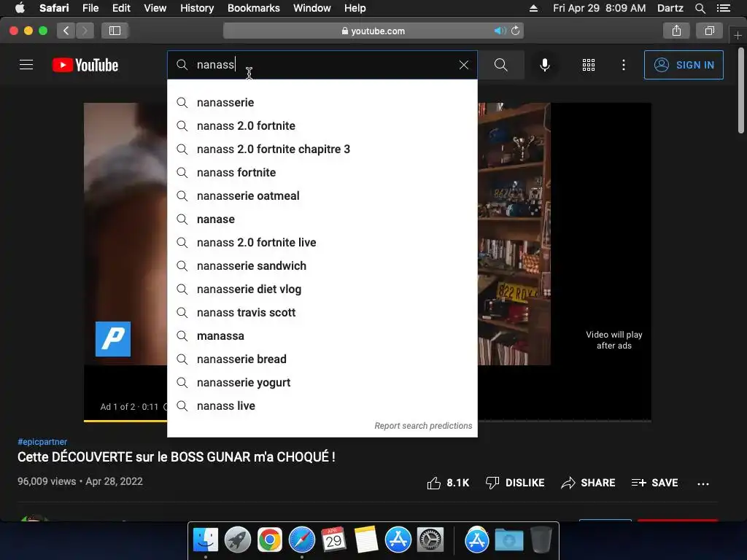Open the Bookmarks menu
The image size is (747, 560).
coord(253,8)
